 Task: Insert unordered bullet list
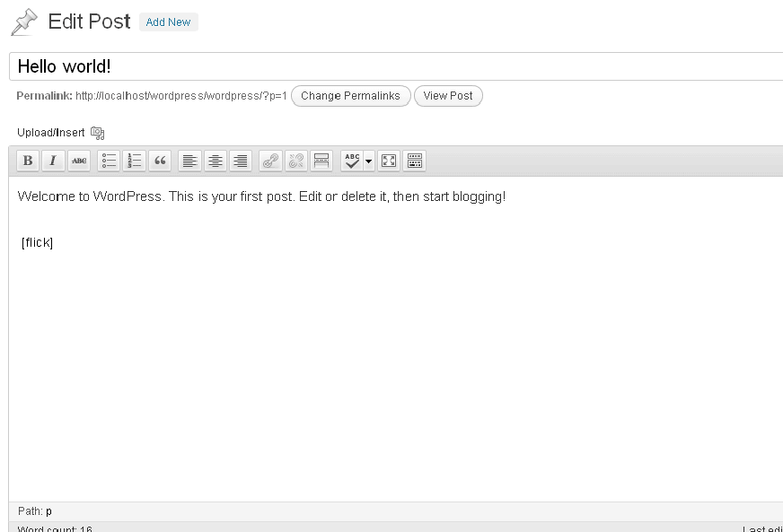[x=109, y=161]
